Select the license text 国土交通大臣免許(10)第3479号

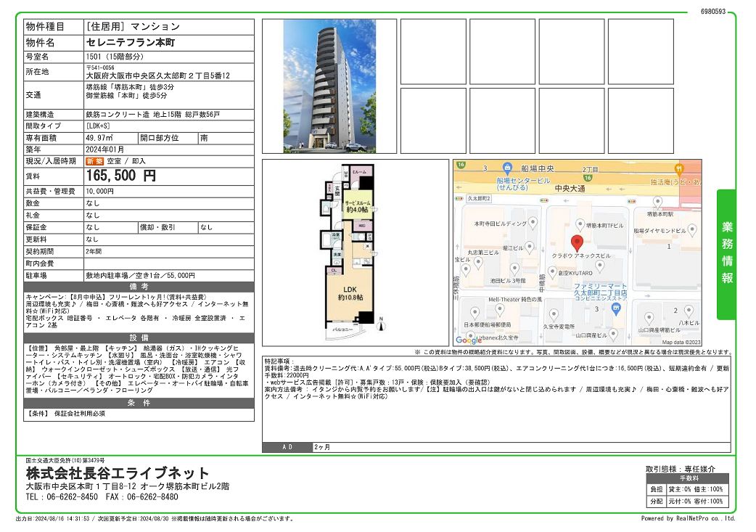pyautogui.click(x=65, y=461)
